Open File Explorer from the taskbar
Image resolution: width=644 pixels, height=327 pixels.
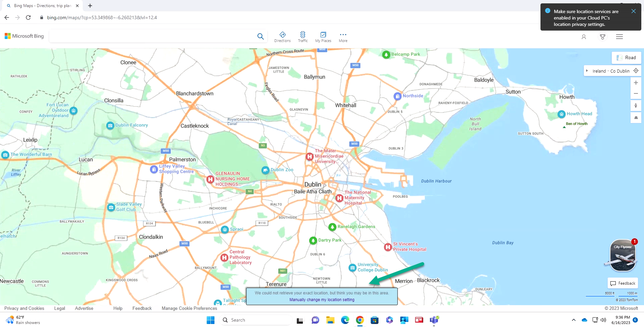330,320
